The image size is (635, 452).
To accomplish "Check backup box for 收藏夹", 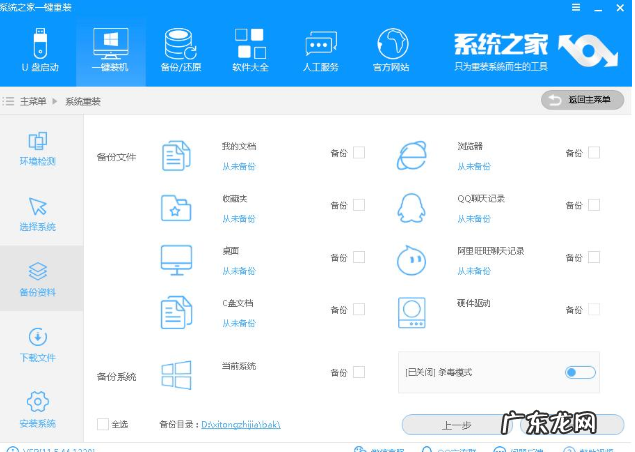I will point(359,205).
